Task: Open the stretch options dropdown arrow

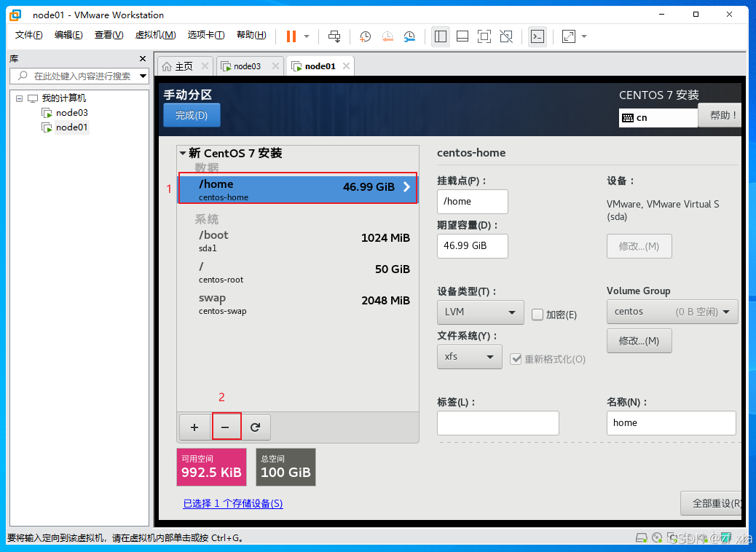Action: [584, 36]
